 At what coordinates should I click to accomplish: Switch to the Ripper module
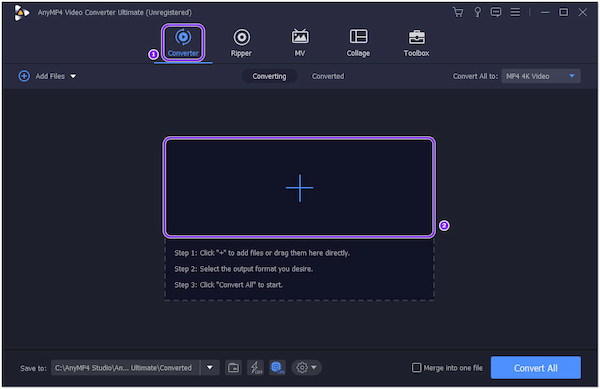coord(241,42)
